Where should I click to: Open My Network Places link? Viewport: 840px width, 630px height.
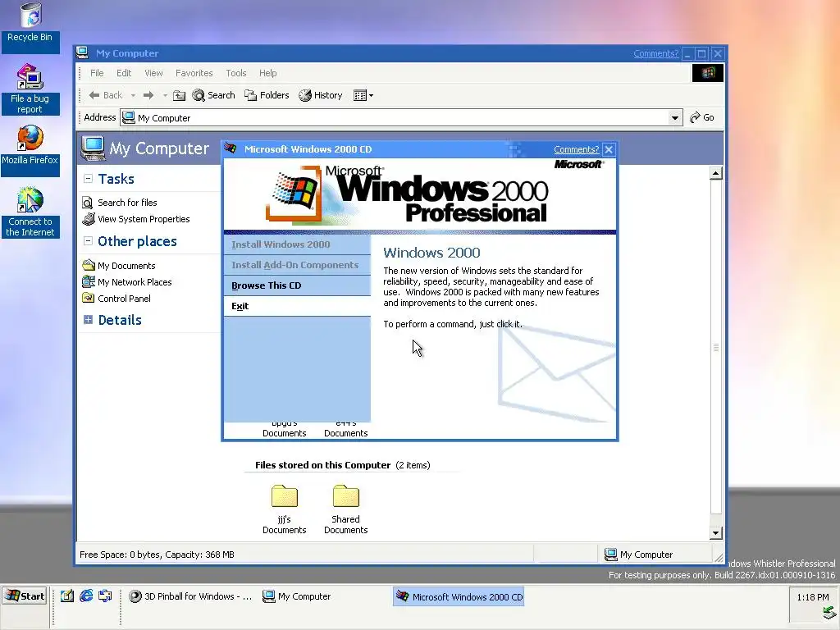[x=135, y=282]
